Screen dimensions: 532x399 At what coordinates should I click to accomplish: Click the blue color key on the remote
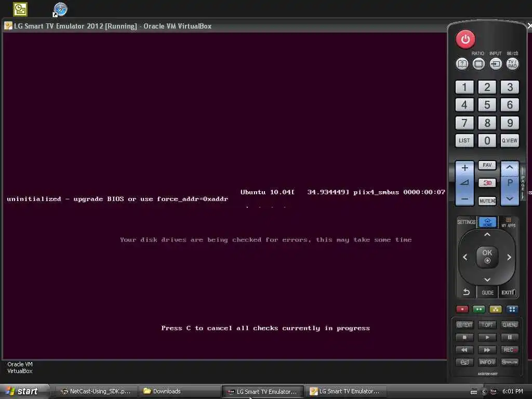(x=512, y=309)
